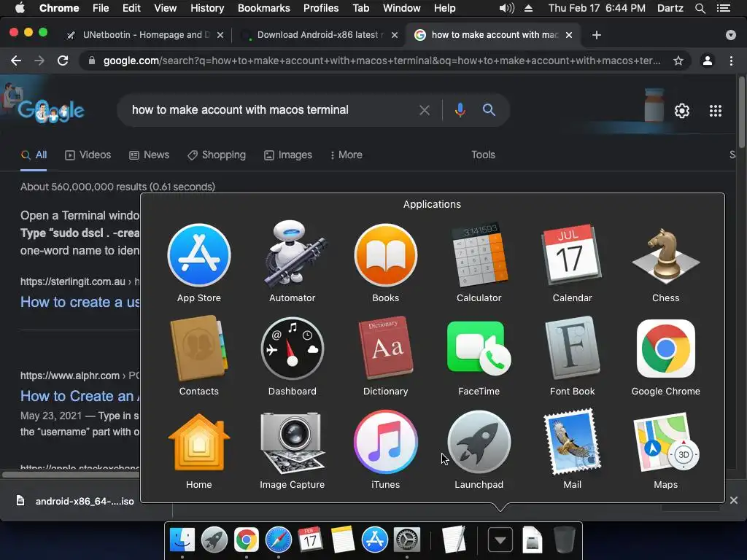Click Finder in the Dock
747x560 pixels.
(x=182, y=540)
